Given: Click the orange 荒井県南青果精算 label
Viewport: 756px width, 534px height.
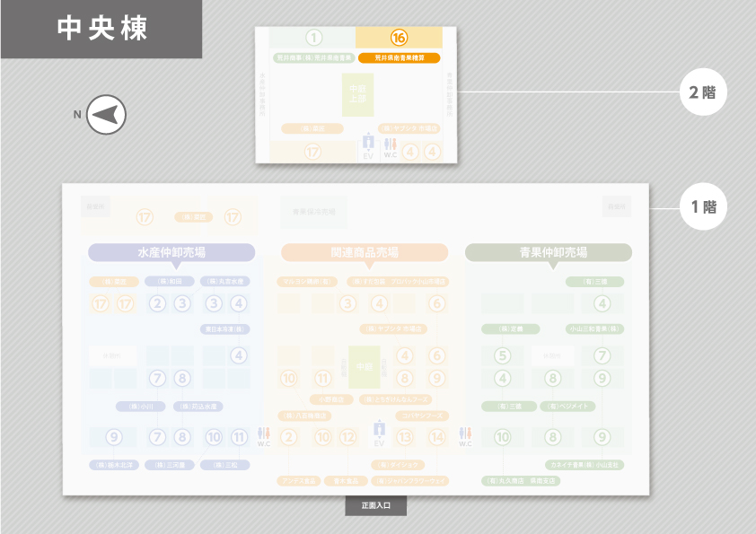Looking at the screenshot, I should tap(399, 57).
